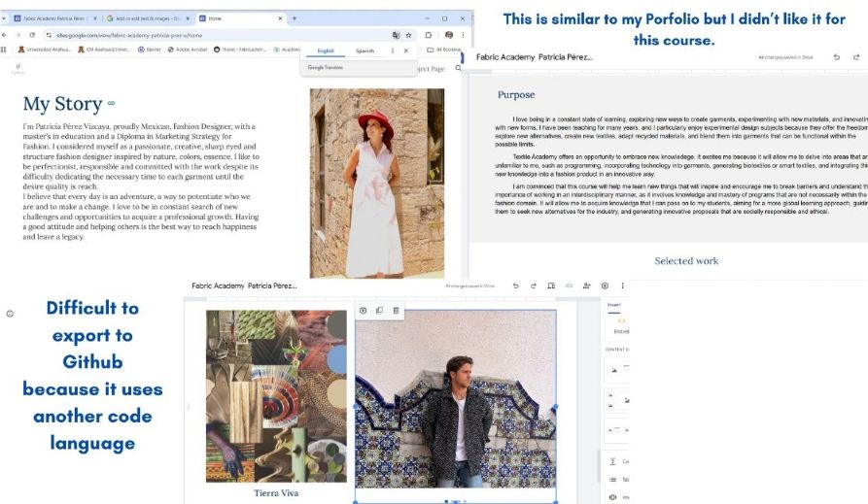This screenshot has height=504, width=868.
Task: Bookmark this page with the star icon
Action: 408,34
